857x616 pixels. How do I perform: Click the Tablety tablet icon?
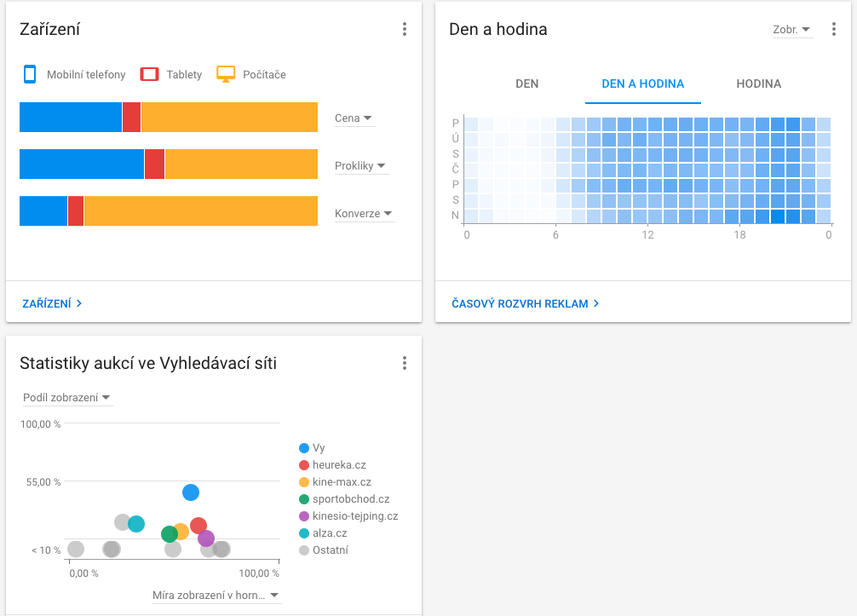click(149, 74)
